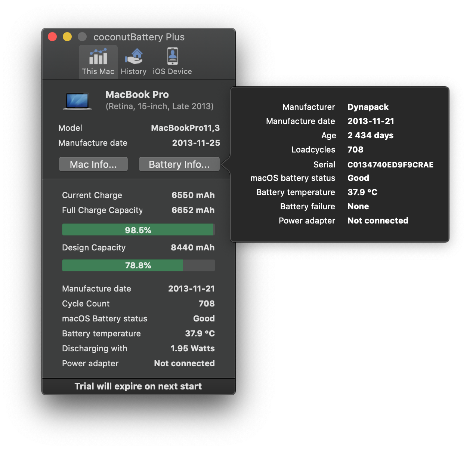Click the Trial will expire notice
Viewport: 476px width, 450px height.
(138, 386)
